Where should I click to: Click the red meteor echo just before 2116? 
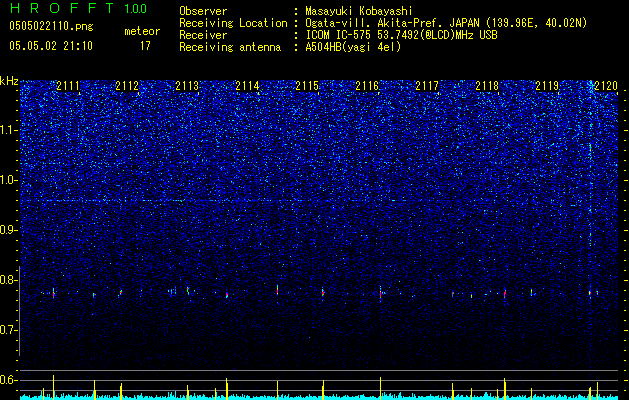tap(380, 293)
